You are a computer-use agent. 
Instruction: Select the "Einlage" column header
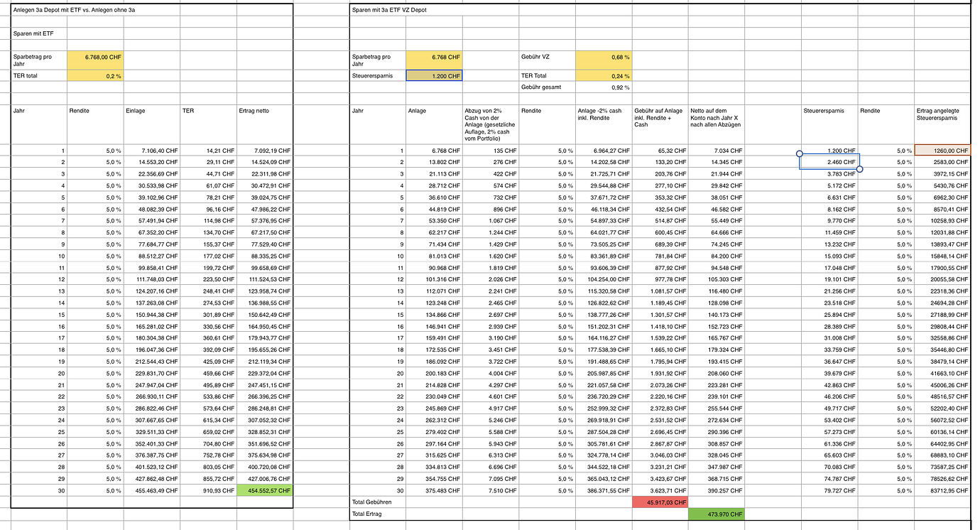(152, 124)
